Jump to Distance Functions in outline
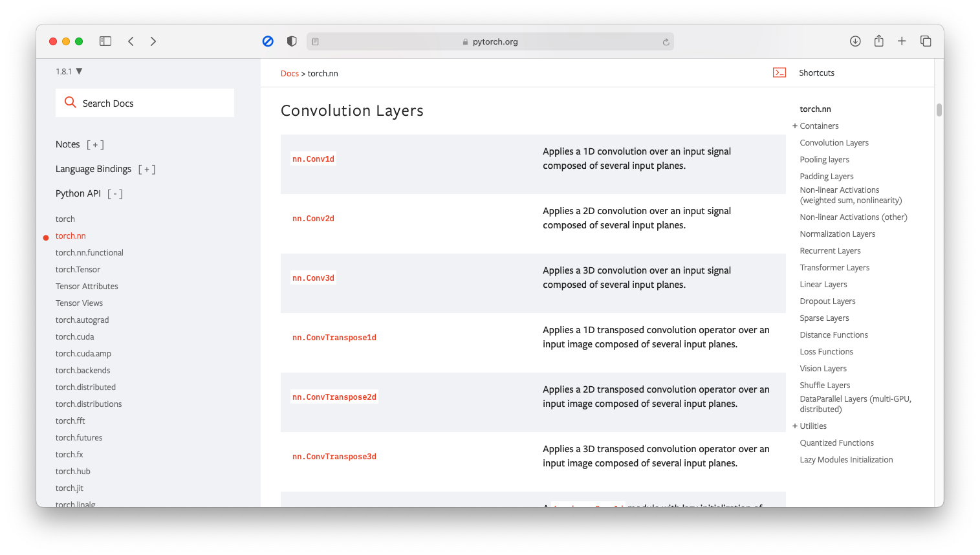980x555 pixels. coord(834,335)
